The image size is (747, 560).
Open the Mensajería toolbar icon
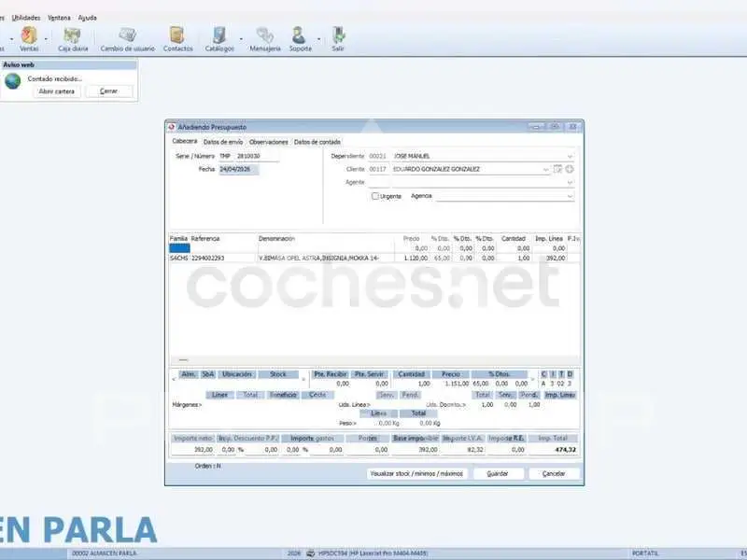click(x=265, y=38)
